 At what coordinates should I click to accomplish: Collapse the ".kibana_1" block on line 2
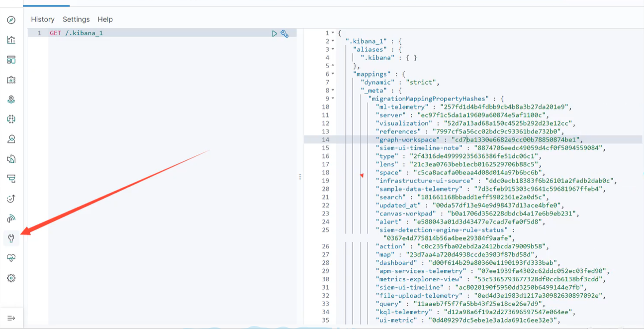(333, 41)
